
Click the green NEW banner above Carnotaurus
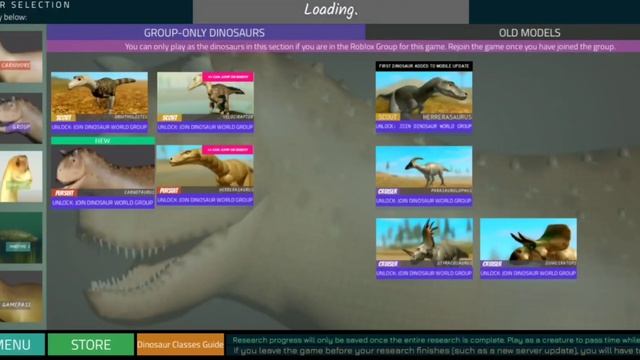pos(103,141)
